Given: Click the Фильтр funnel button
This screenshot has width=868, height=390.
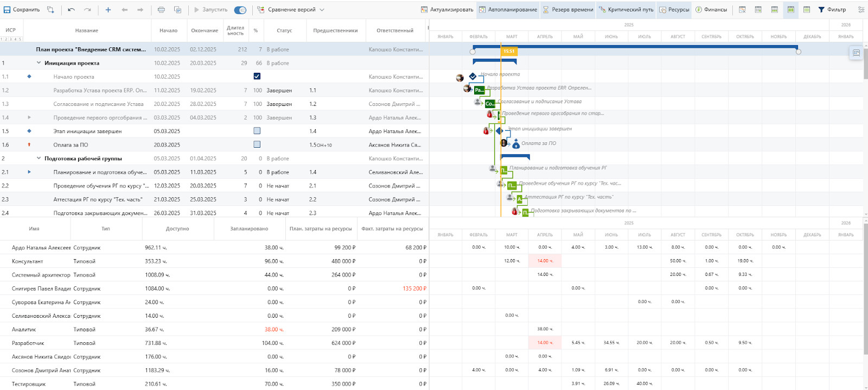Looking at the screenshot, I should point(832,10).
